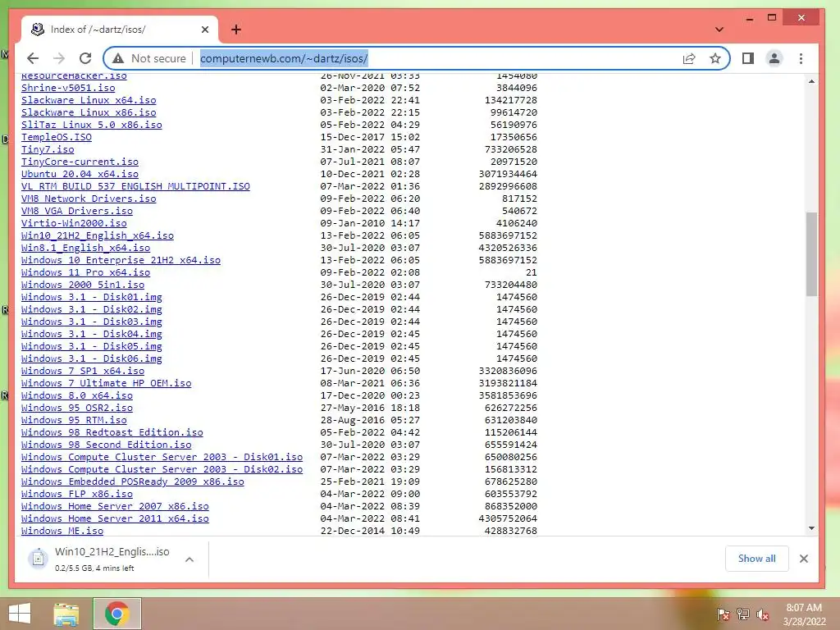Select the Index of /~dartz/isos/ tab
The height and width of the screenshot is (630, 840).
pyautogui.click(x=120, y=30)
